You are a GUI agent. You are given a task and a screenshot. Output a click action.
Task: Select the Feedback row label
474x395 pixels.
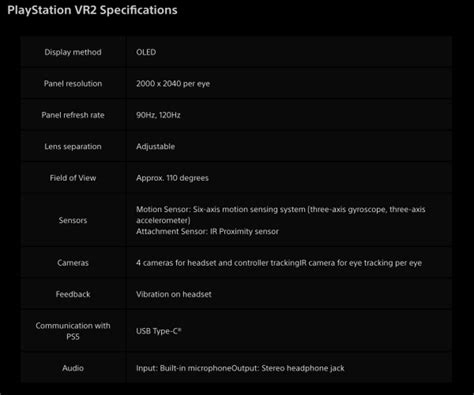pyautogui.click(x=73, y=294)
